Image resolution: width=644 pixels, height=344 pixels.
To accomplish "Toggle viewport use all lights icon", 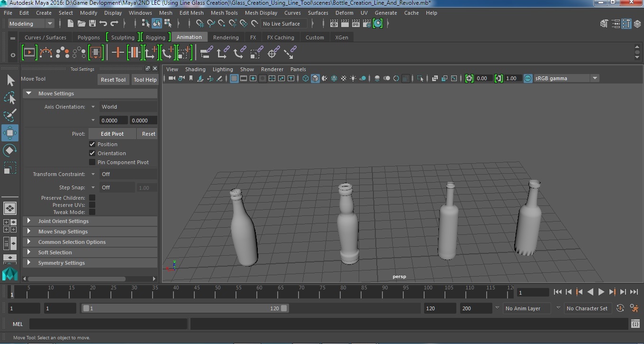I will tap(353, 78).
